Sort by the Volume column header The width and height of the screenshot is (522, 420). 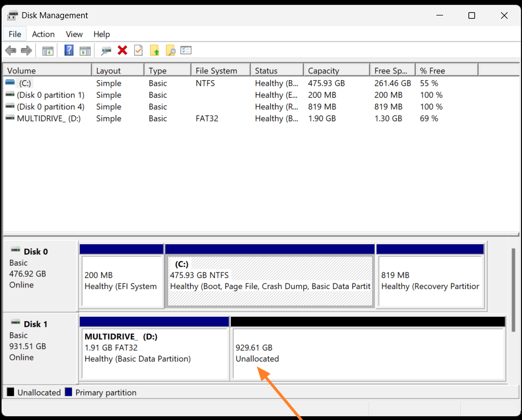tap(48, 71)
